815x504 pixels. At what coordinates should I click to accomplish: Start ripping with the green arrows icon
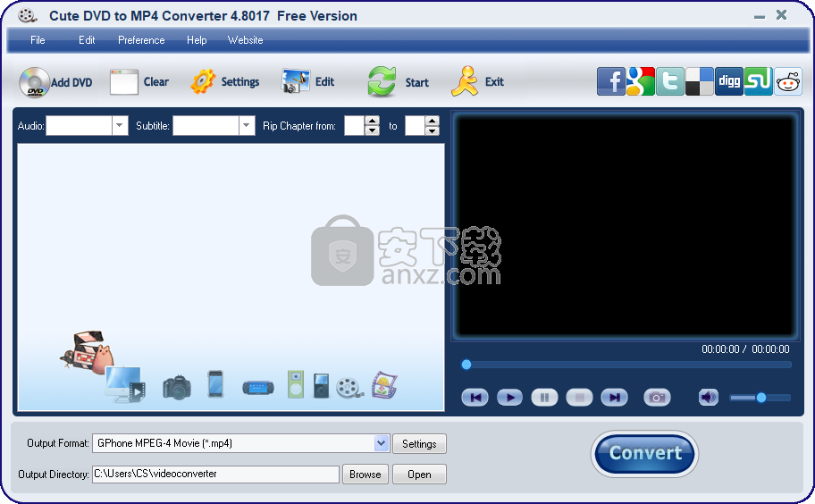tap(382, 81)
